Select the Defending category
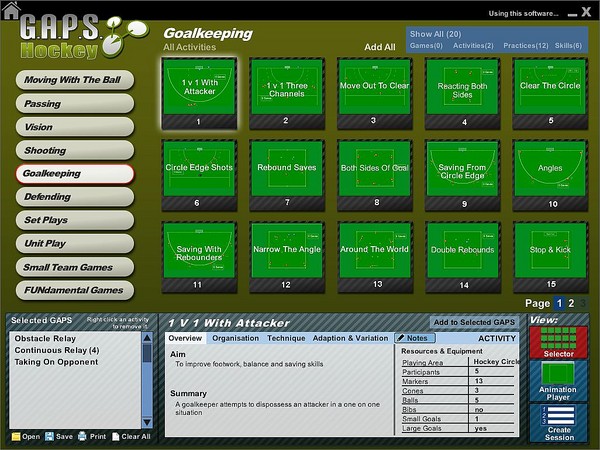Viewport: 600px width, 450px height. [74, 197]
